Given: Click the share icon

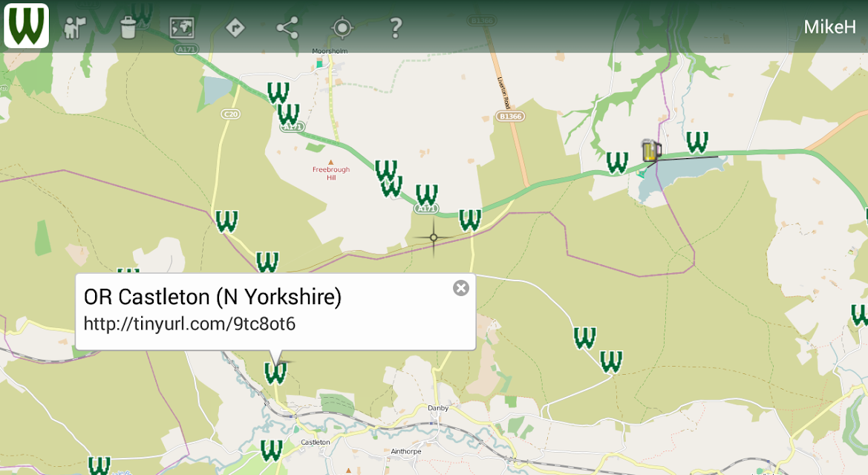Looking at the screenshot, I should (x=287, y=27).
